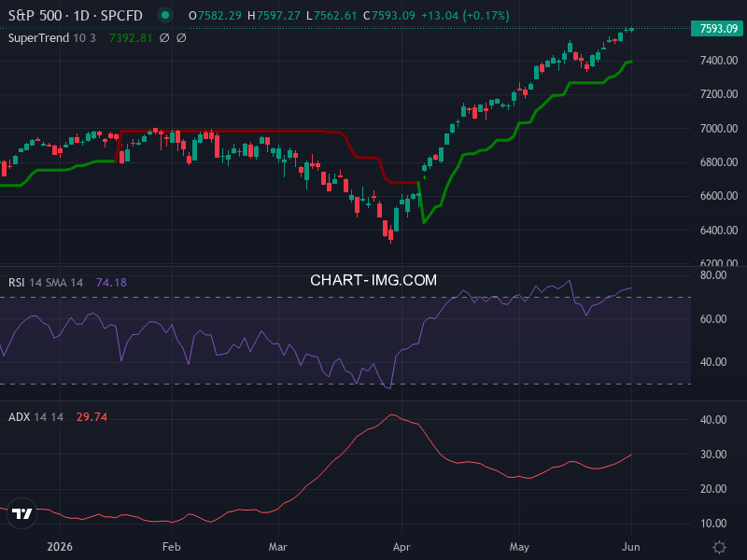Click the close price 7593.09 in header
This screenshot has height=560, width=747.
393,16
